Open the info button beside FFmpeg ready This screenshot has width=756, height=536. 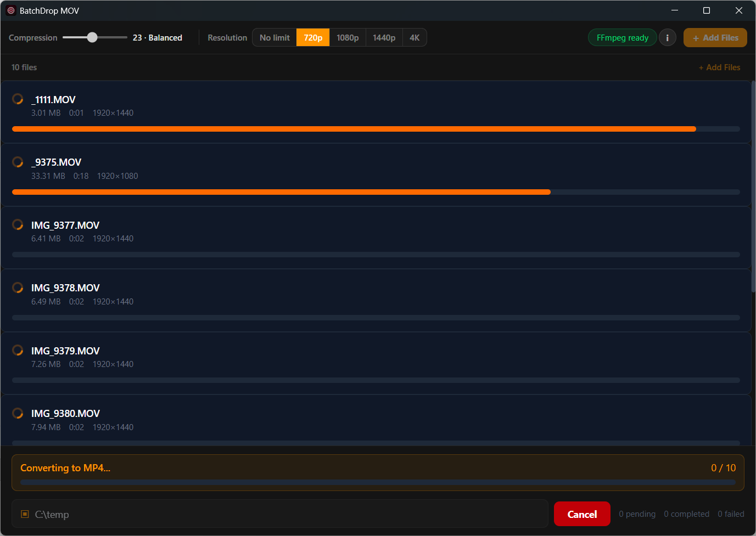click(667, 38)
